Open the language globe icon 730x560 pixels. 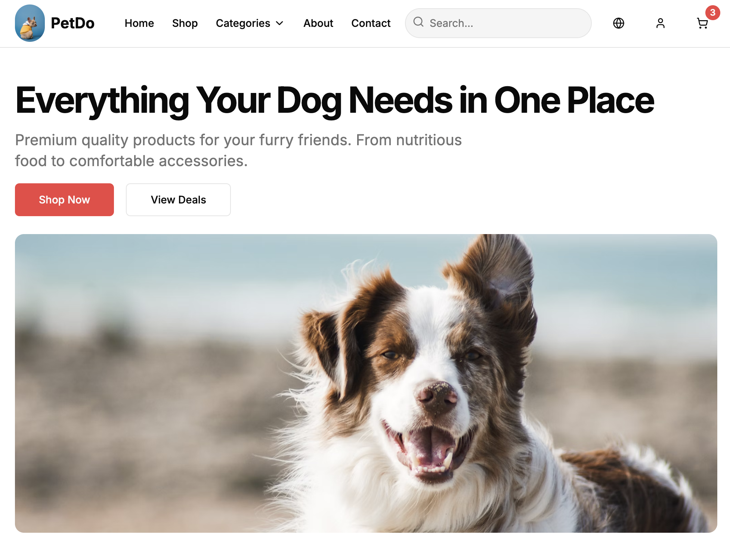point(619,23)
